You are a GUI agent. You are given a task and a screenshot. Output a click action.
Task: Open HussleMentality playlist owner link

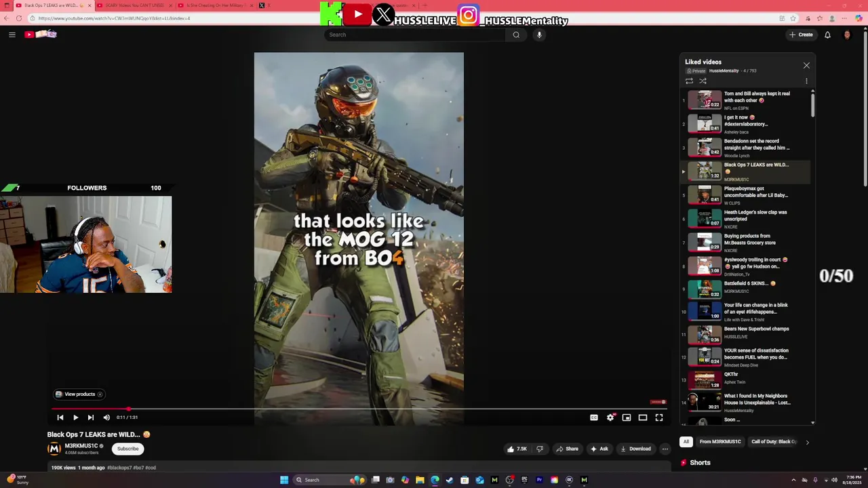(724, 71)
